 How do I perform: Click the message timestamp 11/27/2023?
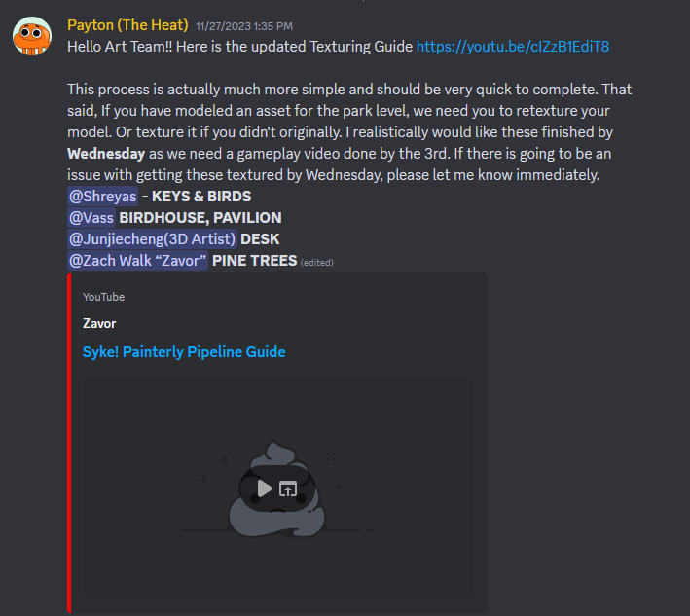click(x=244, y=26)
